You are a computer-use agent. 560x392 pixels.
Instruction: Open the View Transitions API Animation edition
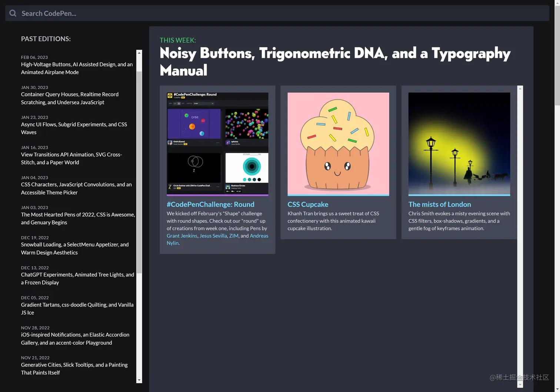pyautogui.click(x=71, y=159)
